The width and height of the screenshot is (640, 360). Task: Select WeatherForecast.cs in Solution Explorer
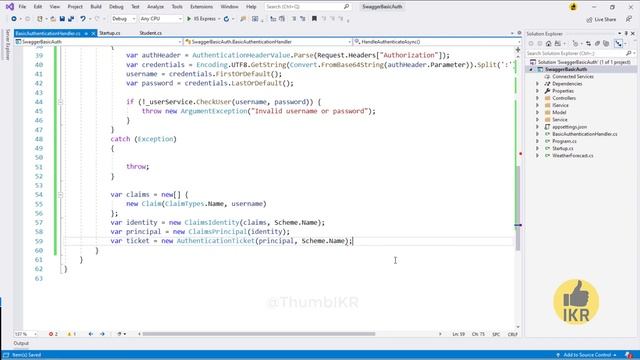[572, 156]
